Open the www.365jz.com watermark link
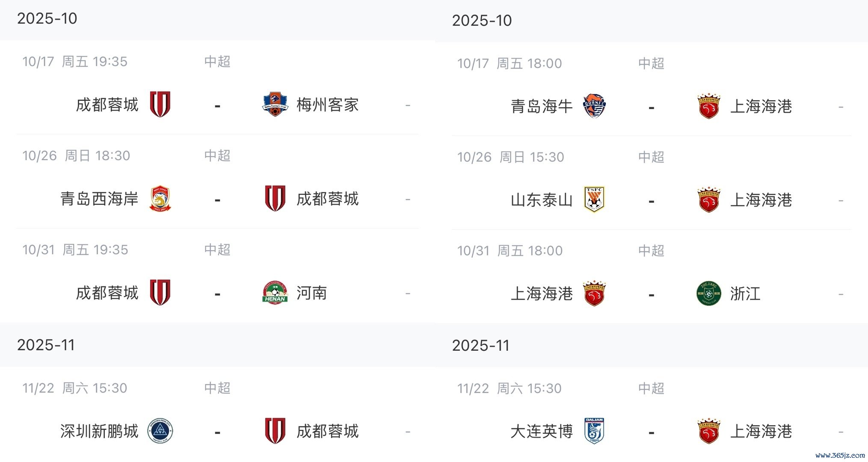Viewport: 868px width, 462px height. [840, 456]
